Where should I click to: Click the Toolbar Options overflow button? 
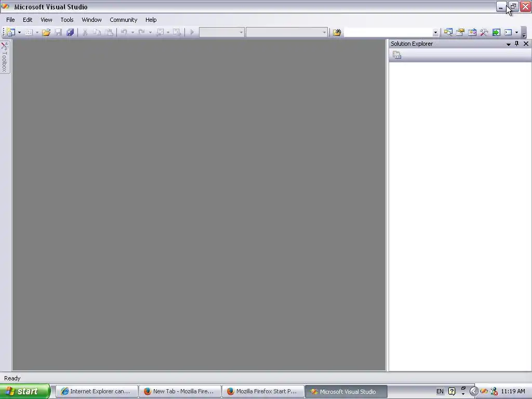(524, 33)
